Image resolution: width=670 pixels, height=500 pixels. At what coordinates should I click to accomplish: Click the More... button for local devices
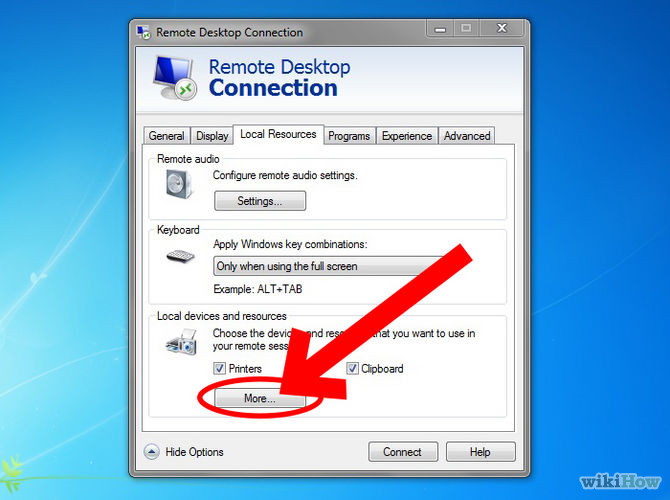(260, 398)
